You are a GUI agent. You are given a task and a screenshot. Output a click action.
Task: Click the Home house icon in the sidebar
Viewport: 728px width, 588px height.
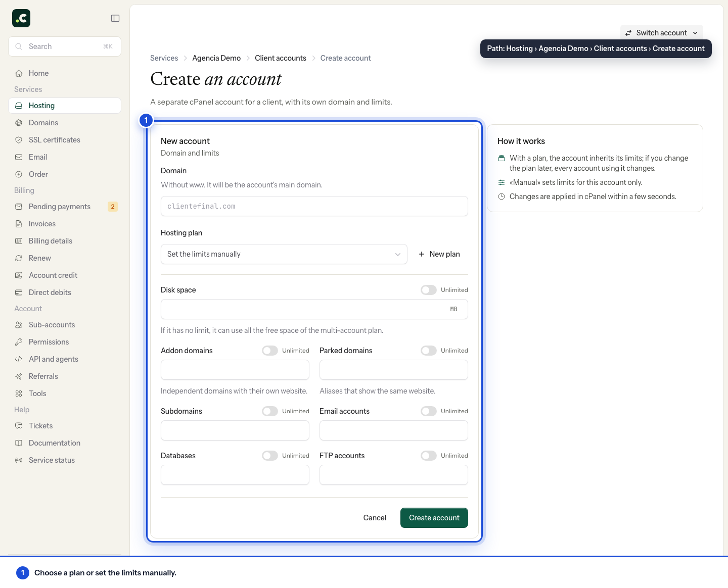pyautogui.click(x=19, y=73)
